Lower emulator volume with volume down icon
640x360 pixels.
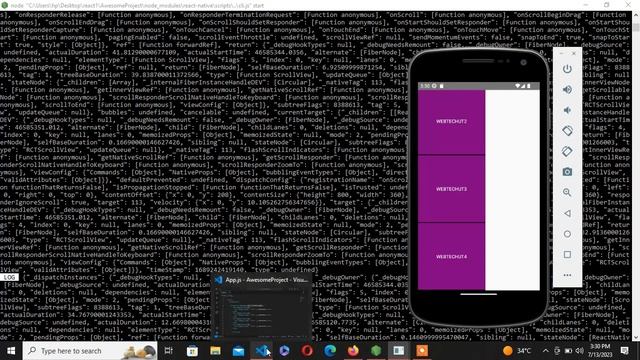(x=567, y=110)
